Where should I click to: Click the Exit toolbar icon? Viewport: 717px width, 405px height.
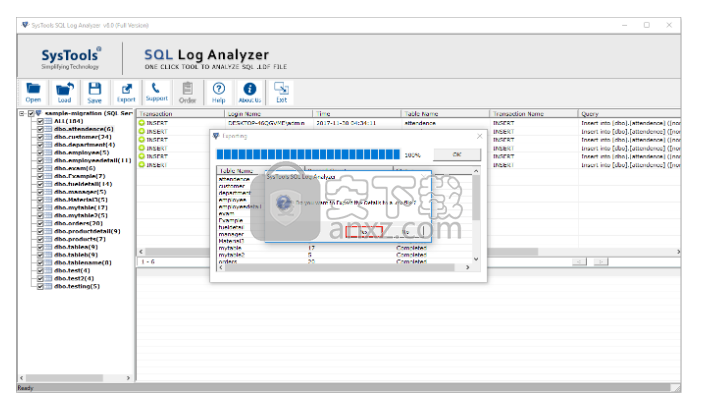point(281,88)
